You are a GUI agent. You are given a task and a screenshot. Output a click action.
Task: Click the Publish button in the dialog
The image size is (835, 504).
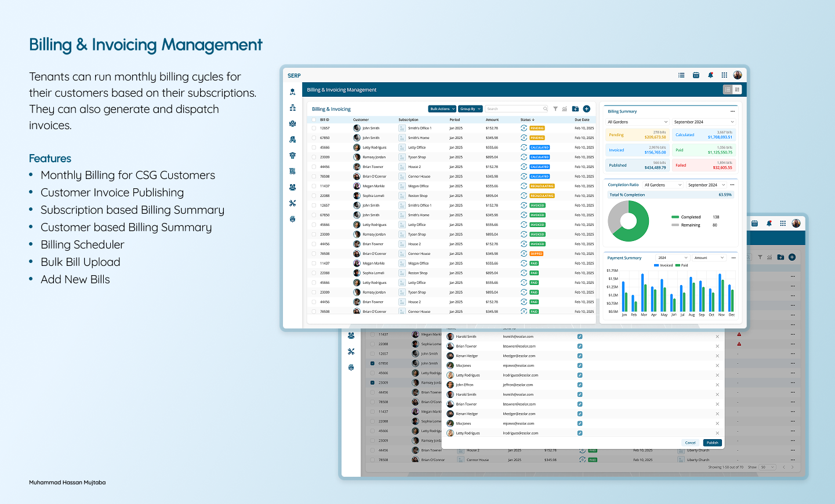point(712,442)
